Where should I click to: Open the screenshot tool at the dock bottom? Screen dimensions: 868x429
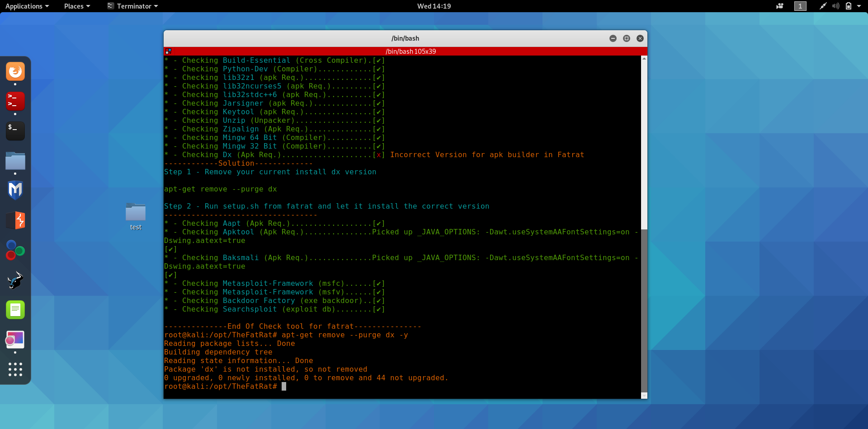click(15, 339)
